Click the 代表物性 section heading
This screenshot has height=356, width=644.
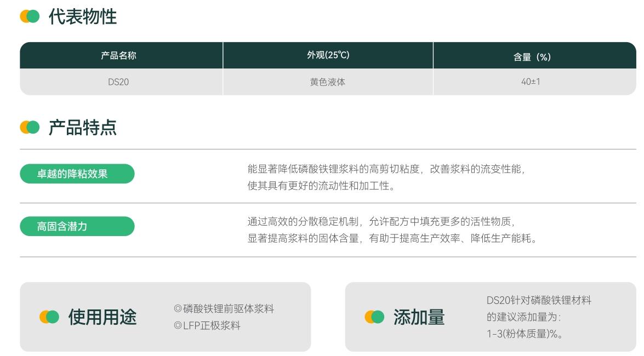pyautogui.click(x=83, y=16)
